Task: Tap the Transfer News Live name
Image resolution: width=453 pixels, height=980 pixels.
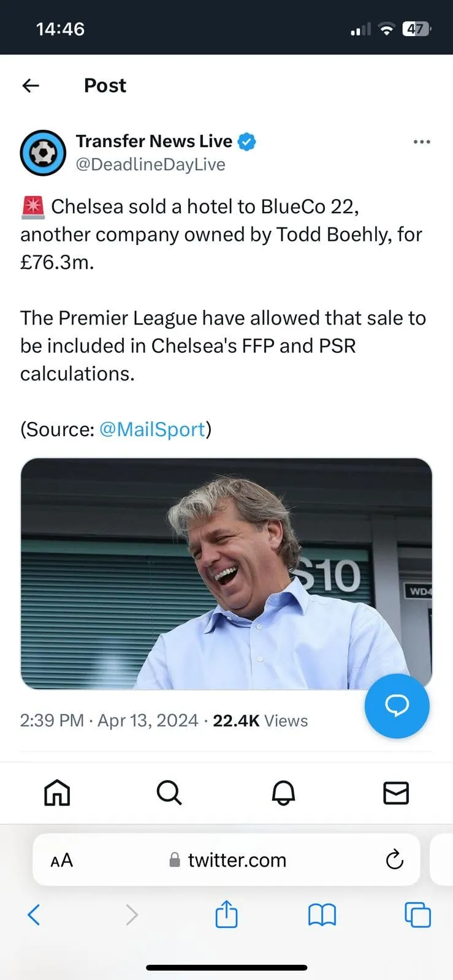Action: (154, 141)
